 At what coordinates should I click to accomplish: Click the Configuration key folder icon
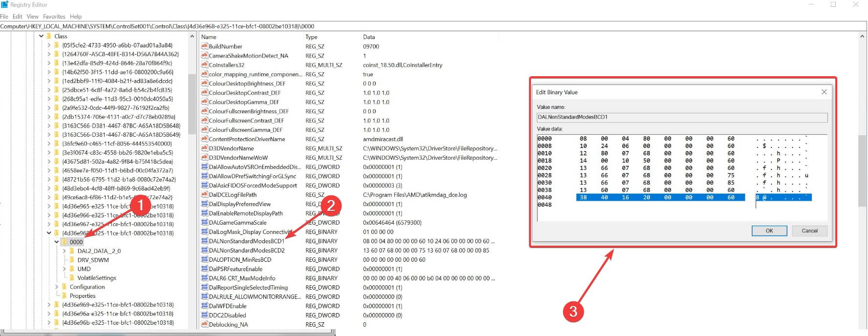64,287
